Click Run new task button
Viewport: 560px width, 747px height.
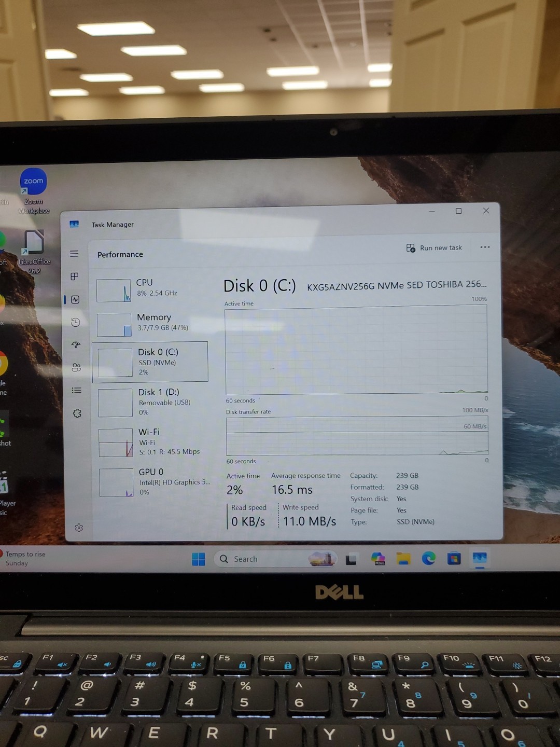(x=434, y=248)
